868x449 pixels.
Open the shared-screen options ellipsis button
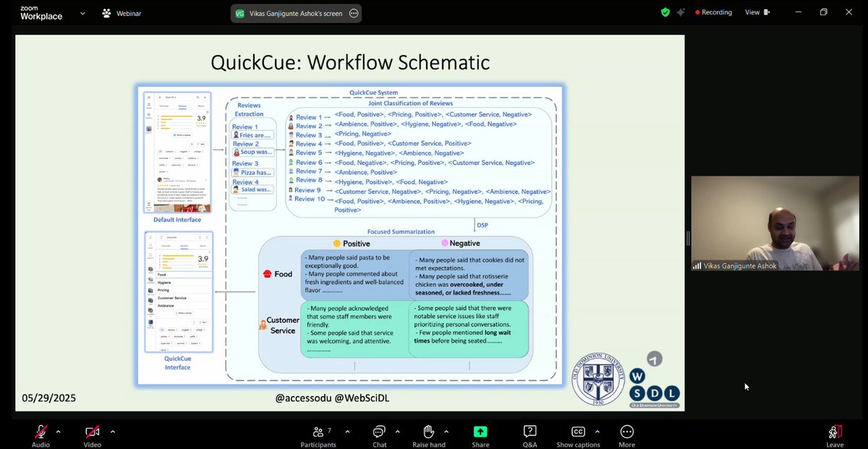click(x=353, y=13)
